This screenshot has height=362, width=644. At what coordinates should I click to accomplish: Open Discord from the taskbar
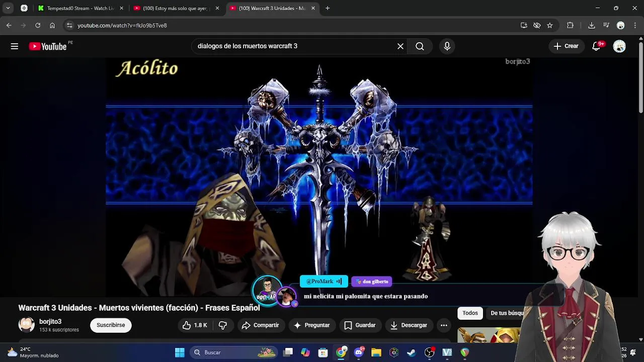[359, 352]
